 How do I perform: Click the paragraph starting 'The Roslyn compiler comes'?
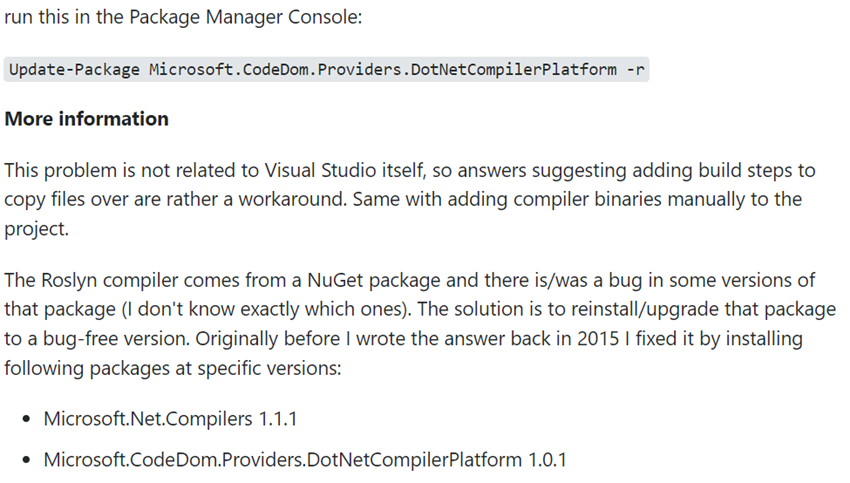pos(420,324)
